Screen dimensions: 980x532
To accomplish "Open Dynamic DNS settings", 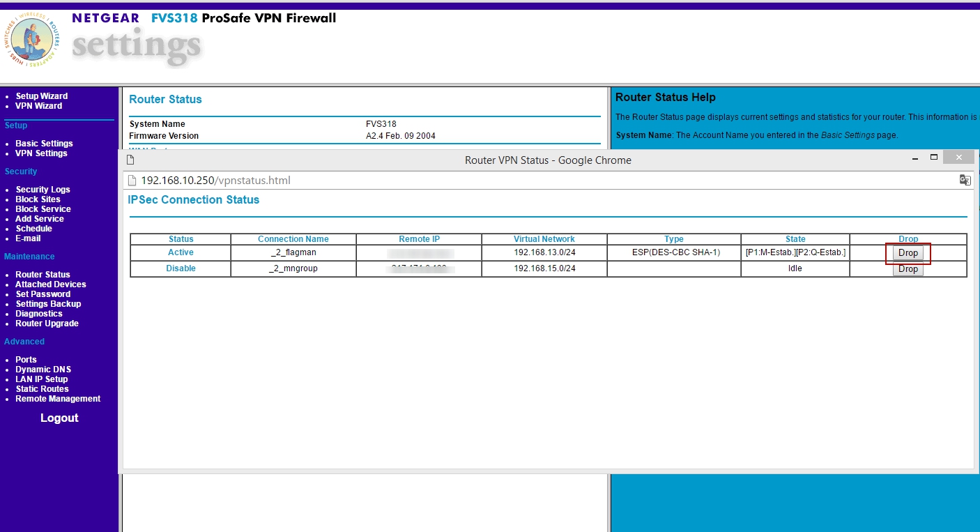I will coord(43,370).
